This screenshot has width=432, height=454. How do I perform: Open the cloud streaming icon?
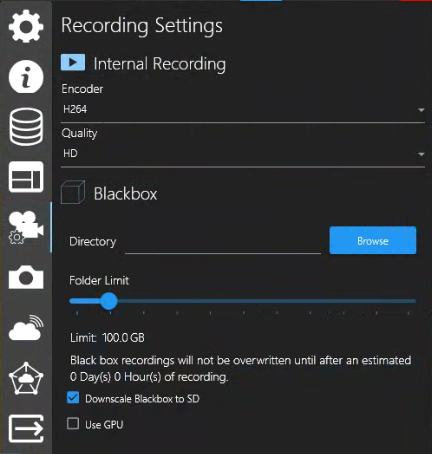coord(26,328)
